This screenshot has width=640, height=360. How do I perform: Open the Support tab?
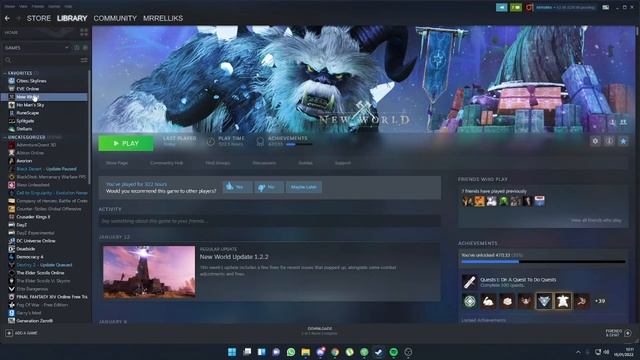pos(342,163)
